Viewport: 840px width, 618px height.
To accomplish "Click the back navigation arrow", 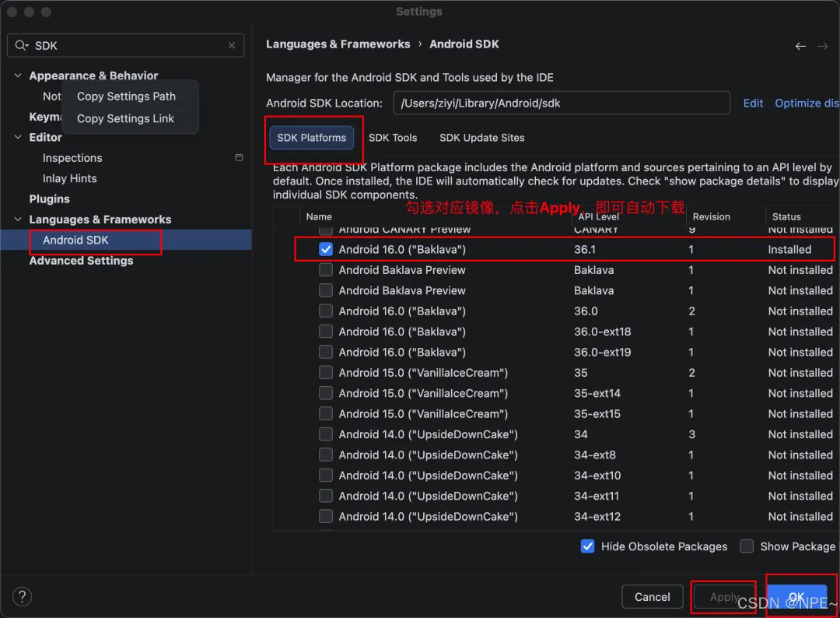I will pos(800,47).
